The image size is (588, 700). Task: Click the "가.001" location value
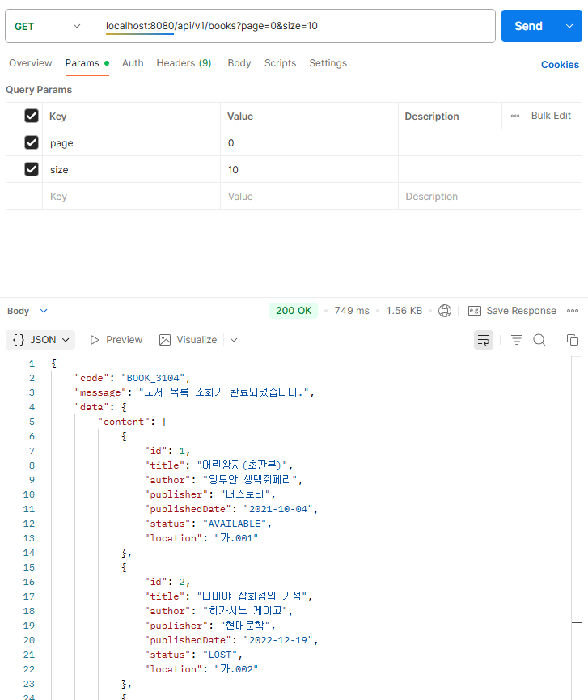click(x=236, y=538)
